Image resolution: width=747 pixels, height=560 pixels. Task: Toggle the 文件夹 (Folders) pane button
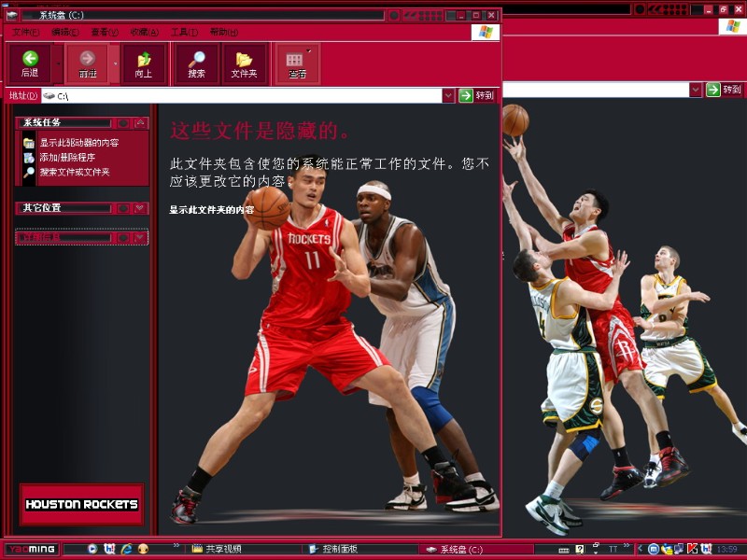(x=244, y=63)
